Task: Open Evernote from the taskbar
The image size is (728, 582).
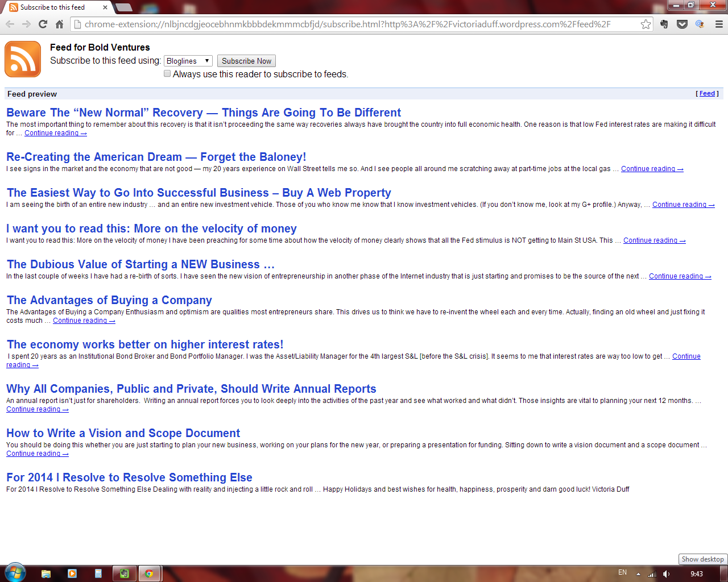Action: tap(125, 573)
